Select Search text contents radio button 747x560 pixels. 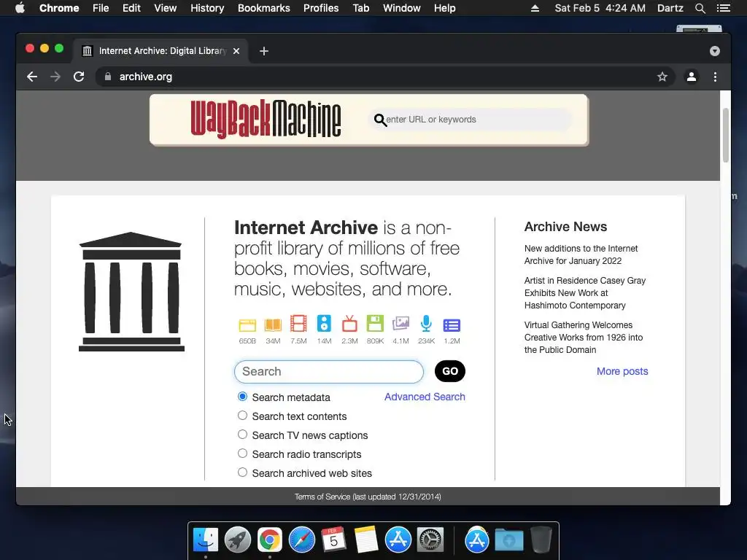[x=242, y=416]
